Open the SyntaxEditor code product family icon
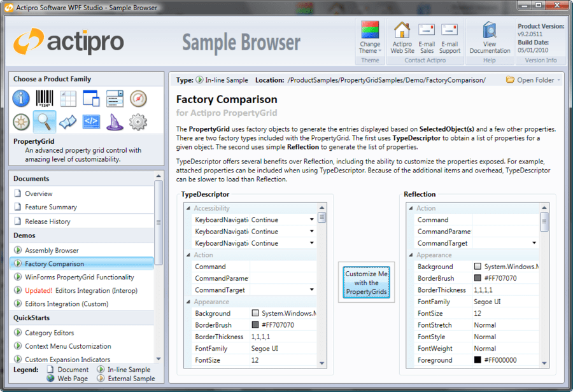The height and width of the screenshot is (392, 573). [x=92, y=122]
